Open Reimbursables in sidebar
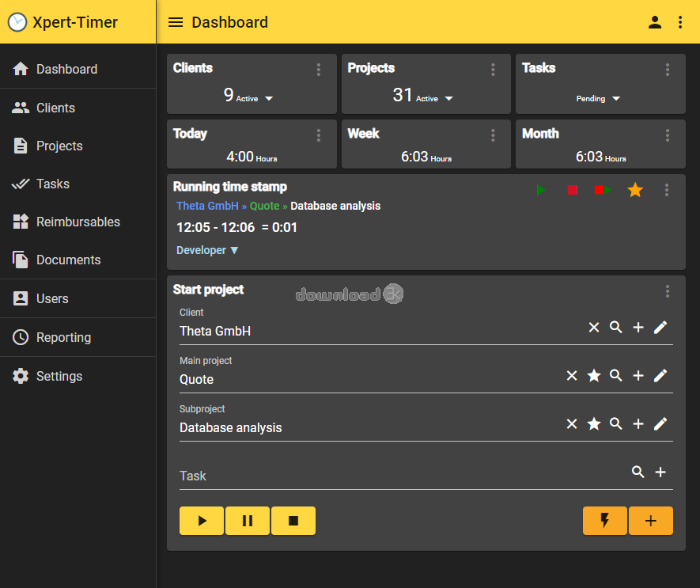Viewport: 700px width, 588px height. point(78,222)
